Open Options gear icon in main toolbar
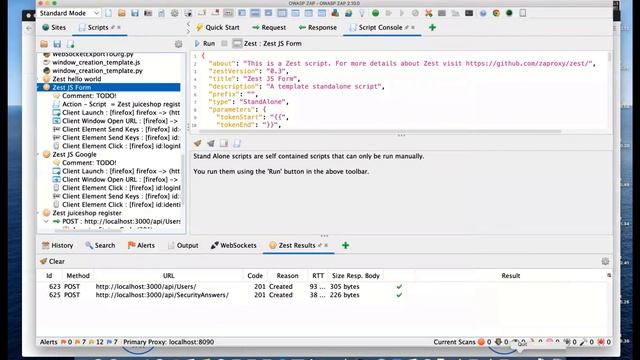This screenshot has height=360, width=640. click(x=174, y=13)
